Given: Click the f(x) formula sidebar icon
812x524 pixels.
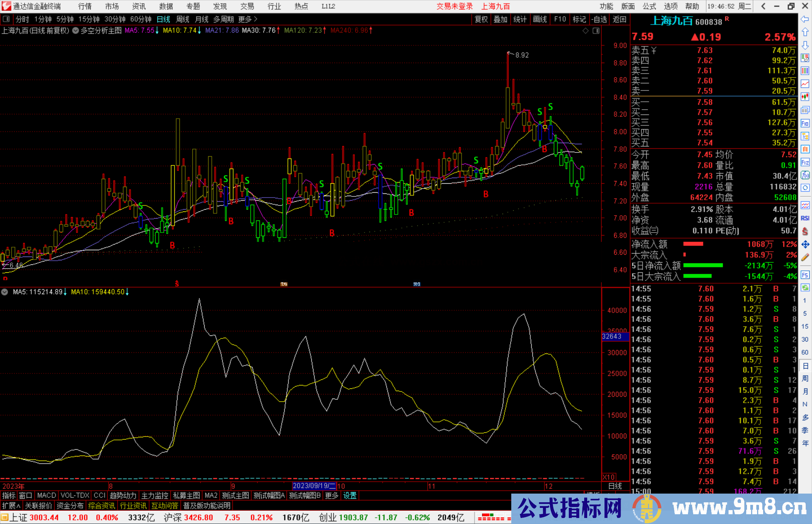Looking at the screenshot, I should pyautogui.click(x=805, y=175).
